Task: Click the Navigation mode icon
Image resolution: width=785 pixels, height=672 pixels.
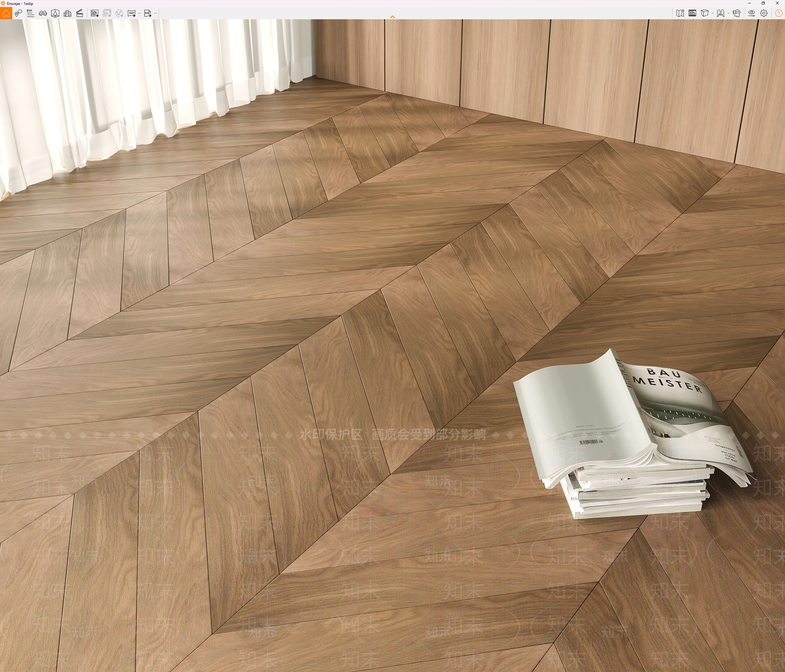Action: (x=720, y=13)
